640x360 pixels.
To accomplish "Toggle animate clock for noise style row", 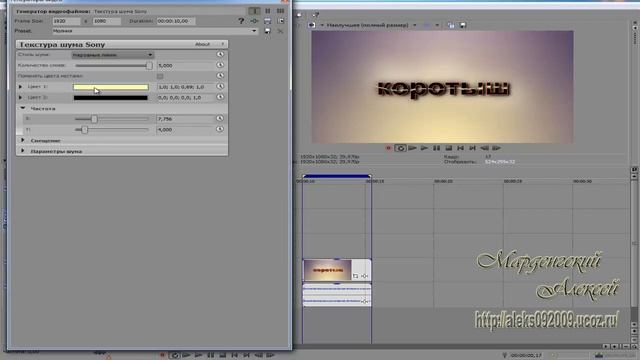I will pyautogui.click(x=220, y=54).
